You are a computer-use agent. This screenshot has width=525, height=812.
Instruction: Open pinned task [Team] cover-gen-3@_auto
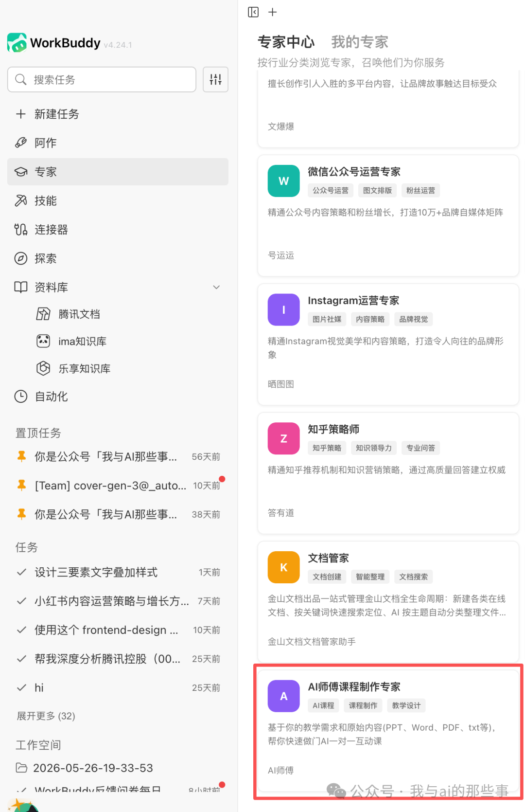click(x=118, y=486)
